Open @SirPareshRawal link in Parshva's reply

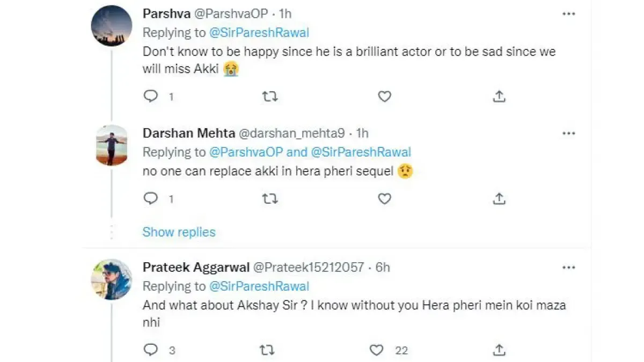259,33
